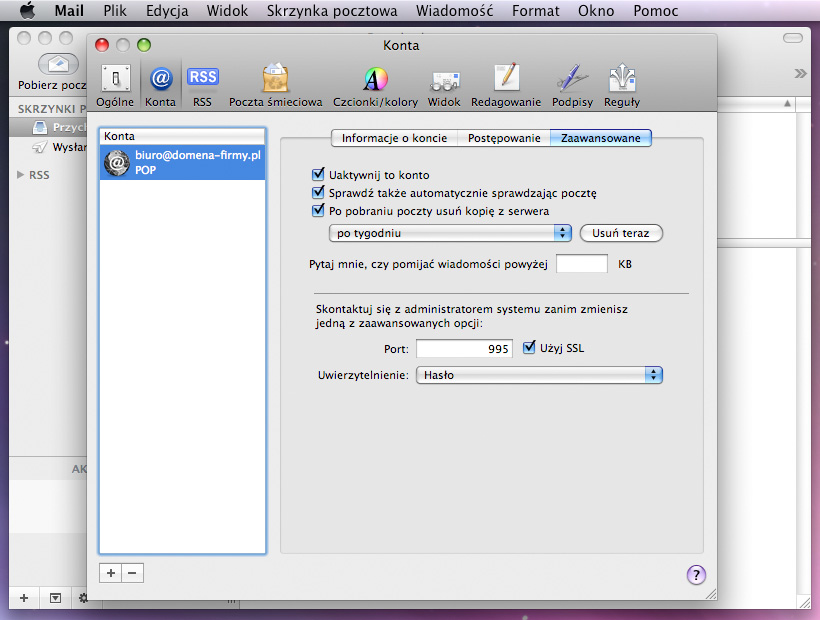The image size is (820, 620).
Task: Open Czcionki/kolory fonts and colors pane
Action: click(375, 85)
